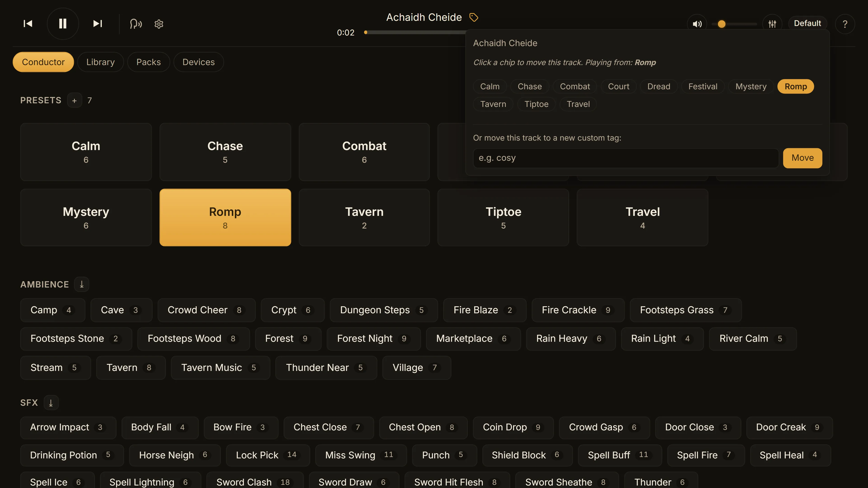This screenshot has width=868, height=488.
Task: Activate the Mystery preset card
Action: pyautogui.click(x=86, y=218)
